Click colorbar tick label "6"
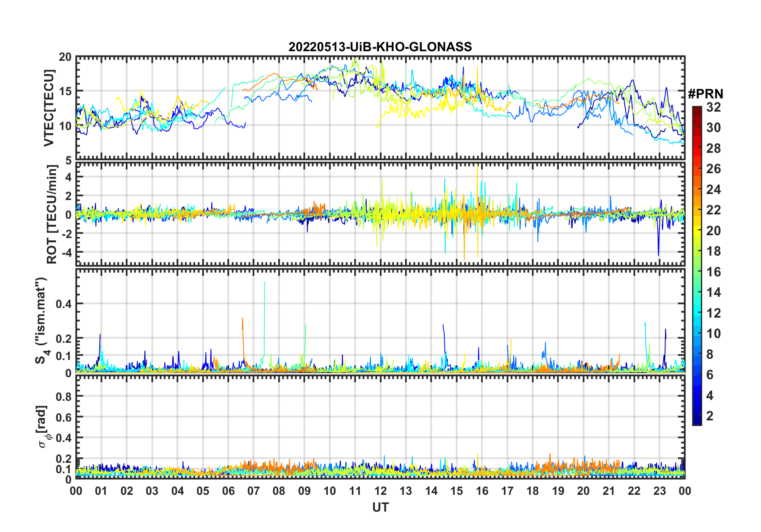Viewport: 761px width, 532px height. click(x=710, y=375)
